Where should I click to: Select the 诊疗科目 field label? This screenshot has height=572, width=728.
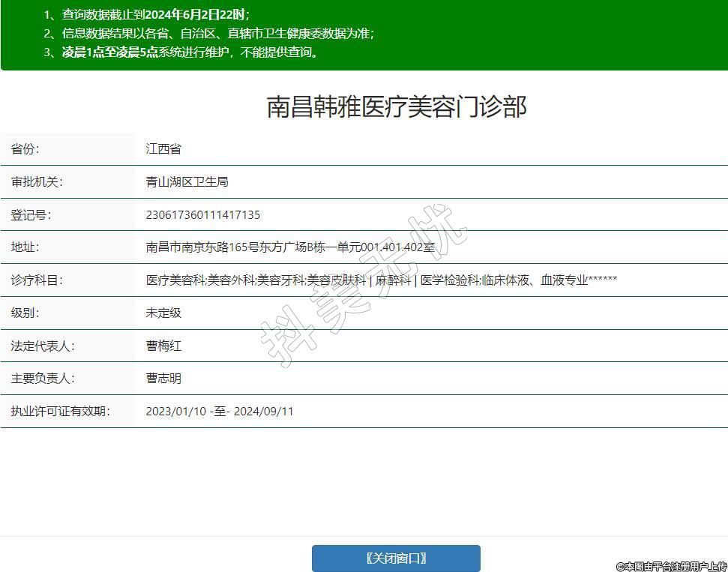[36, 280]
